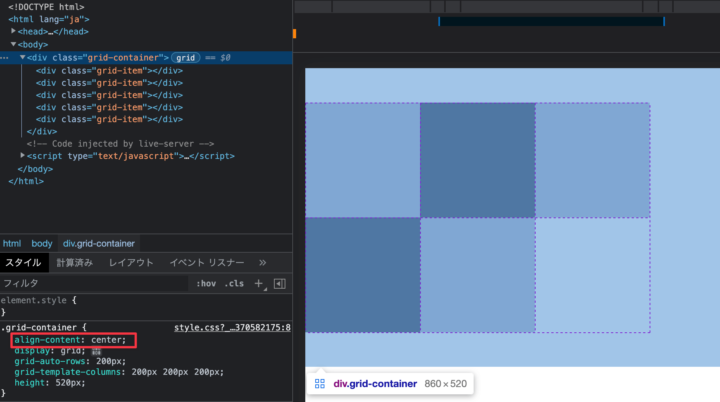Switch to the スタイル tab
The image size is (720, 402).
(x=23, y=262)
